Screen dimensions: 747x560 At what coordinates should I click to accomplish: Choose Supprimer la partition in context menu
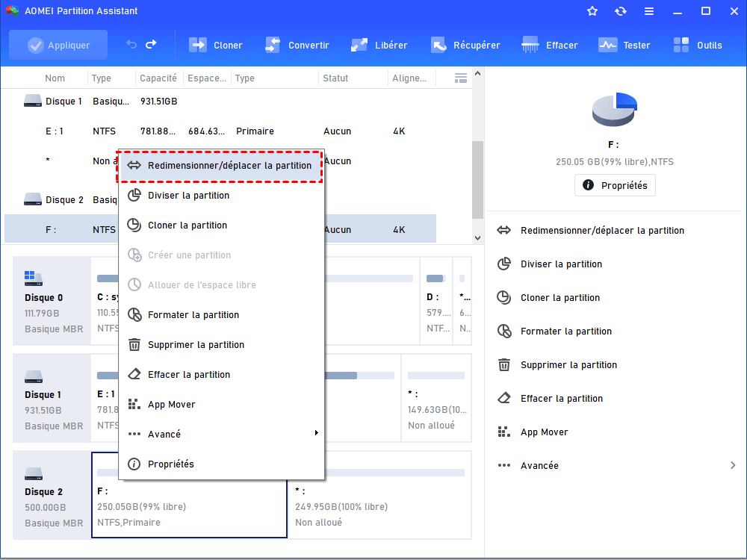pyautogui.click(x=220, y=345)
